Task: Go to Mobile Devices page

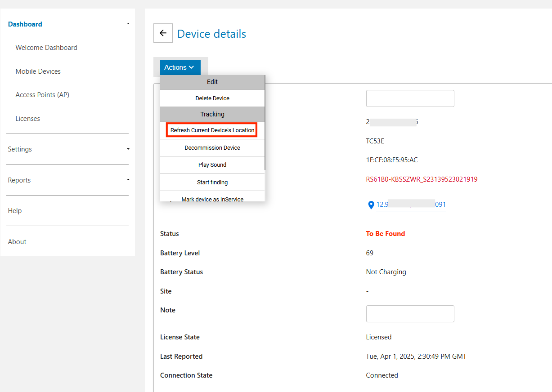Action: pos(38,71)
